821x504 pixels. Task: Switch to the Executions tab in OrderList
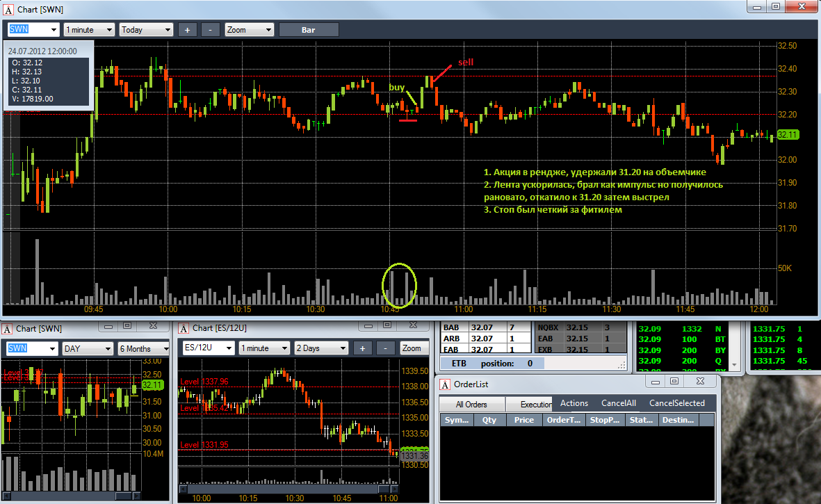pos(529,404)
